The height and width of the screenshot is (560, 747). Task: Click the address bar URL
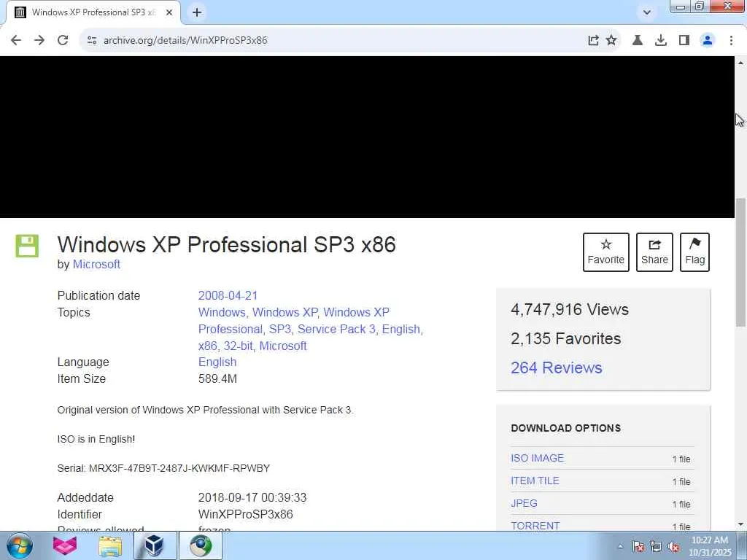185,41
